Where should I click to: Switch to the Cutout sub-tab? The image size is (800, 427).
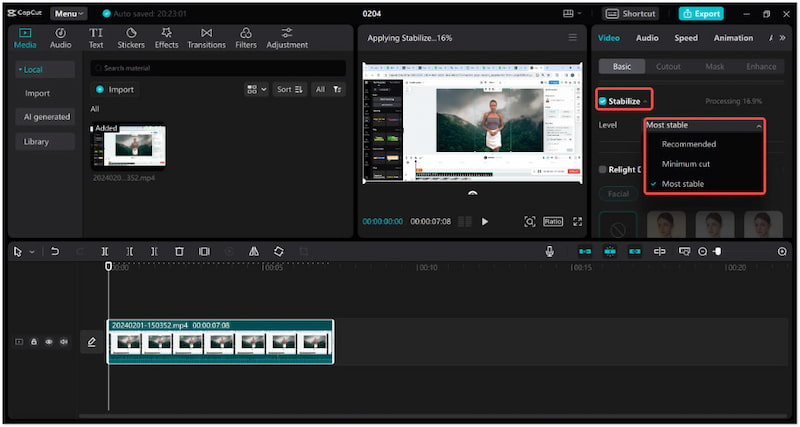(x=668, y=66)
